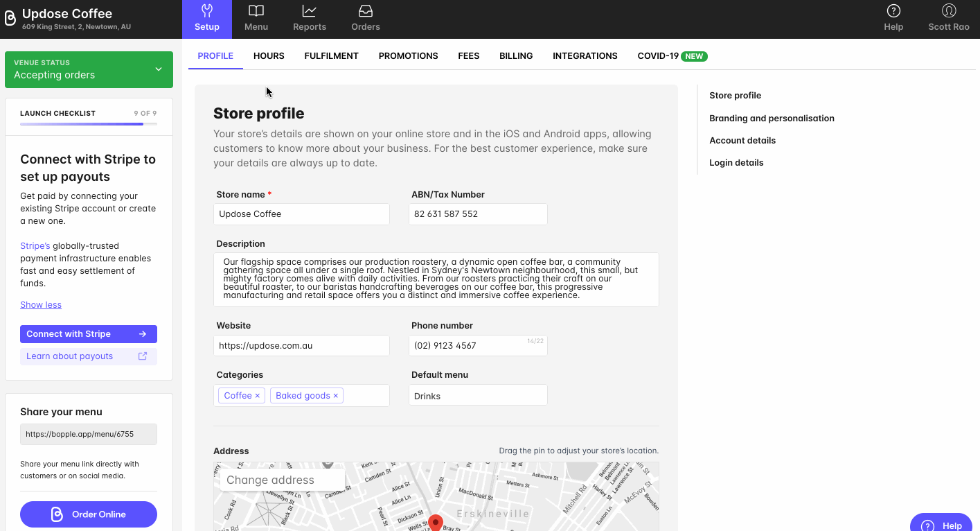Open the Setup wrench icon

tap(206, 11)
